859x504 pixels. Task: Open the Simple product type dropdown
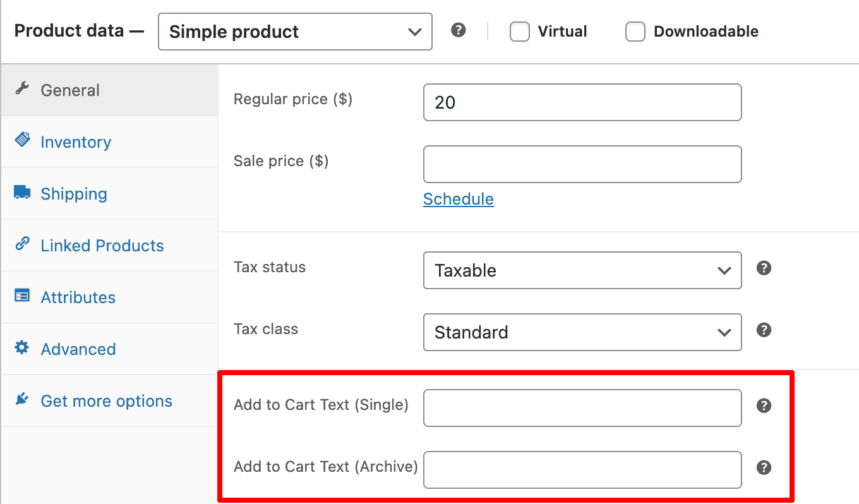(295, 32)
